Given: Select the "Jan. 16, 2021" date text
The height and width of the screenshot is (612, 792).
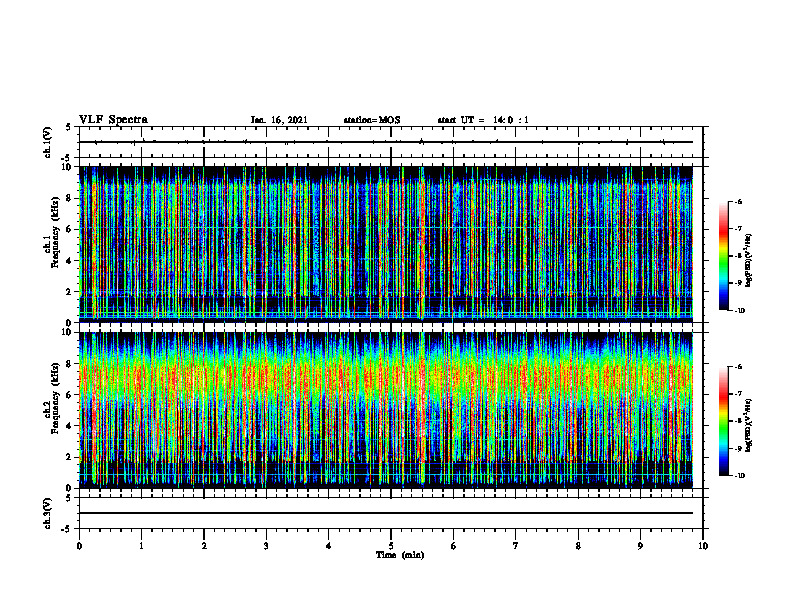Looking at the screenshot, I should pyautogui.click(x=279, y=120).
